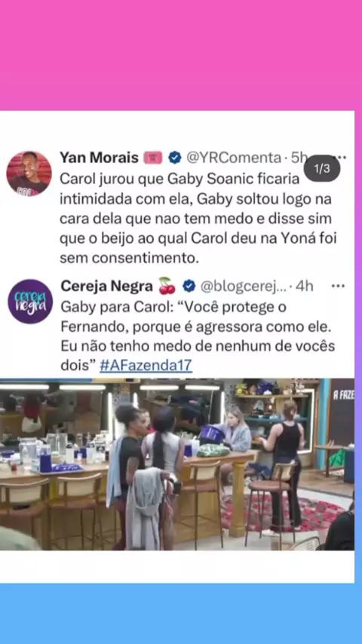Image resolution: width=362 pixels, height=644 pixels.
Task: Open the @YRComenta handle
Action: pyautogui.click(x=233, y=158)
